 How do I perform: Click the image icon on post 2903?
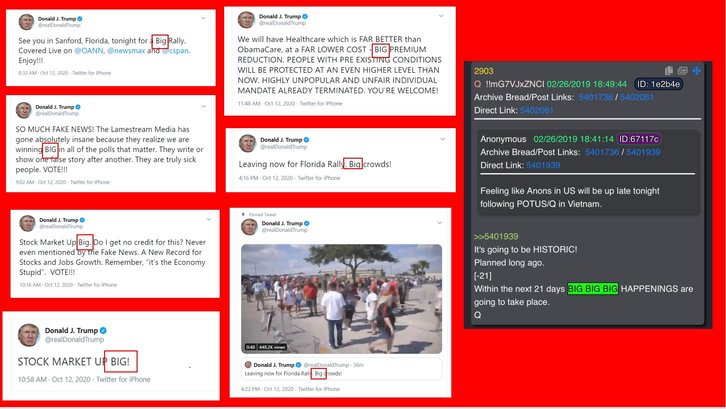pos(682,70)
